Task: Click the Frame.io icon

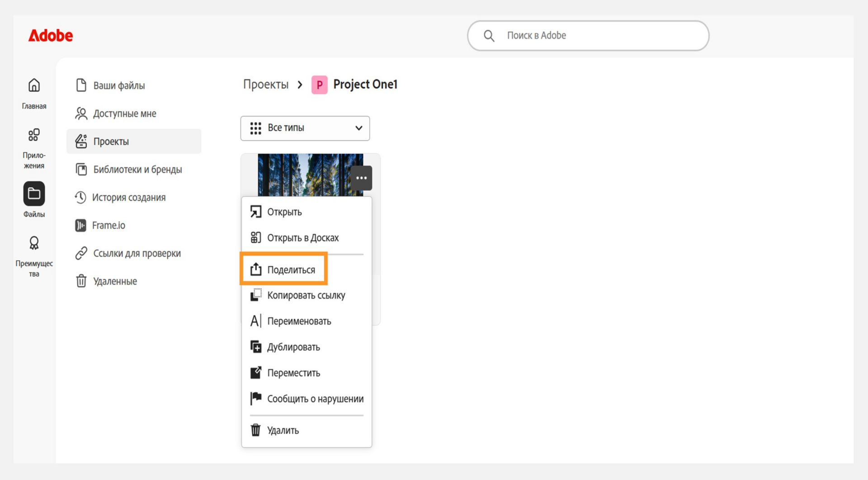Action: (x=80, y=225)
